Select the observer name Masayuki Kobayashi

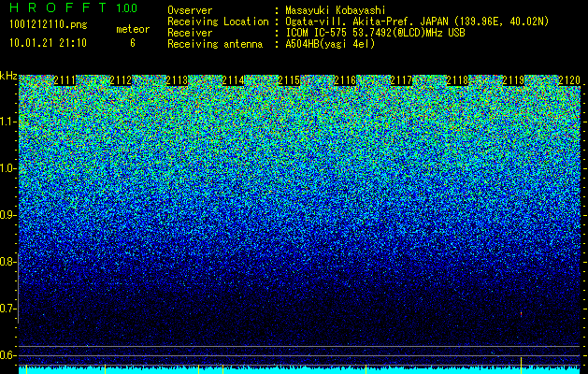point(336,10)
